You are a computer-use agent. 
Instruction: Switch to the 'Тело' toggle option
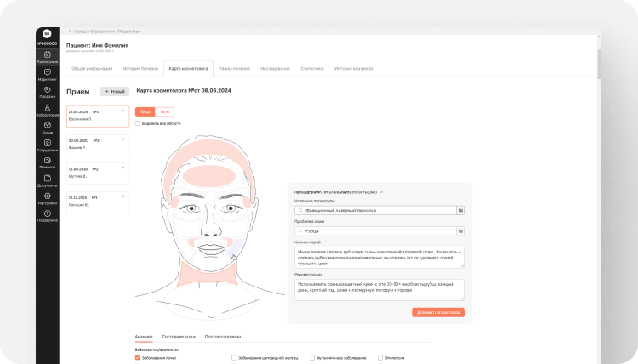click(x=164, y=112)
